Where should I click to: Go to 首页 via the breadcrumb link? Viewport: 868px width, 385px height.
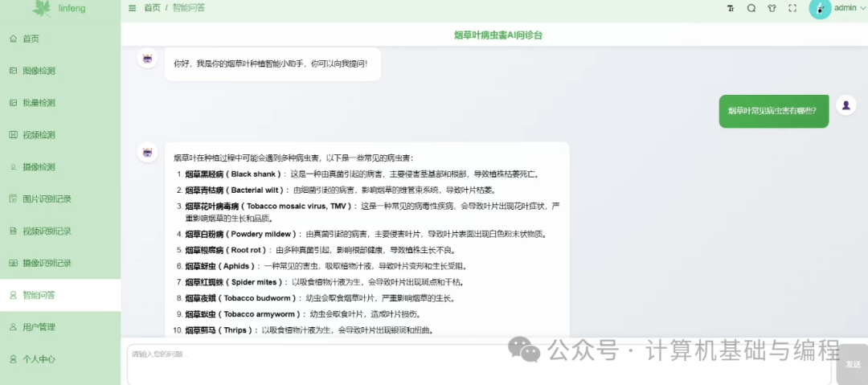pos(152,8)
